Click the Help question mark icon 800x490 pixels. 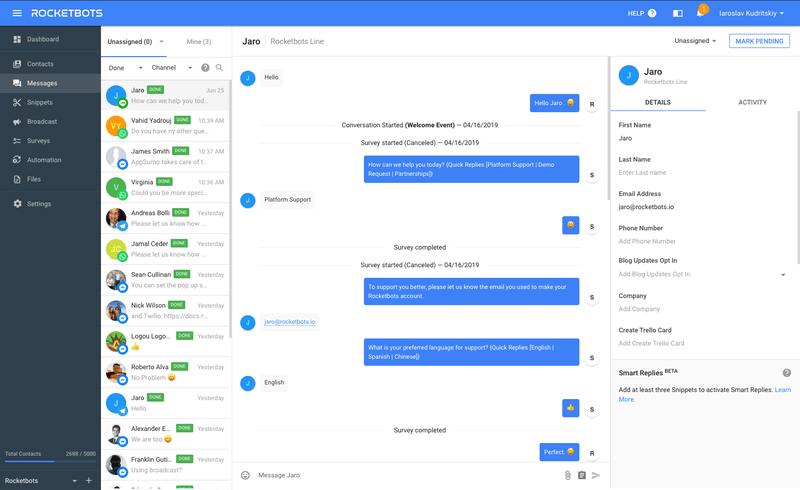tap(652, 13)
